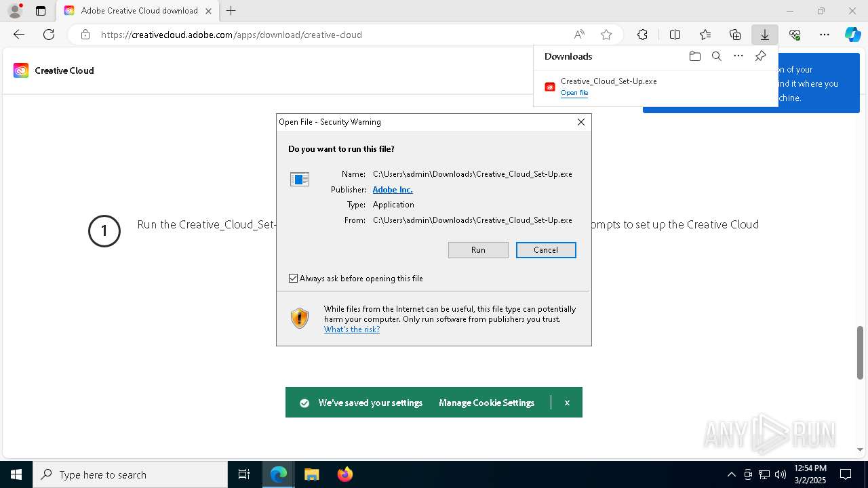Launch Firefox from the taskbar
868x488 pixels.
[344, 474]
